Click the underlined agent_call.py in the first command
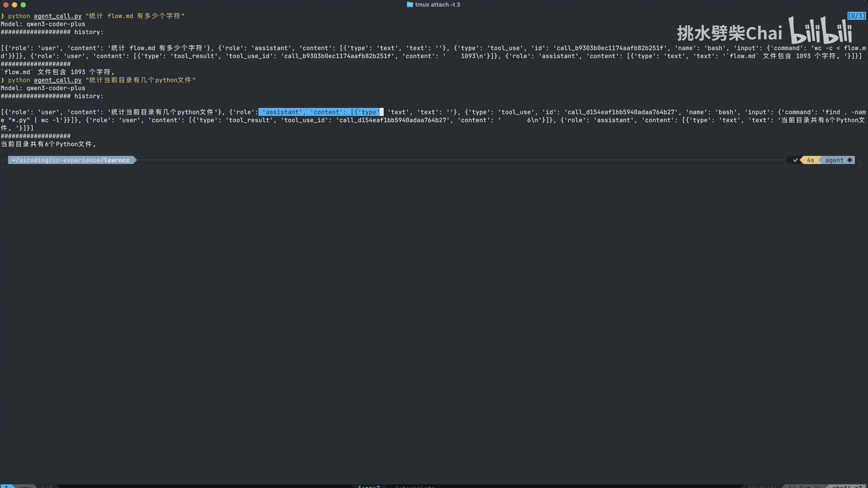This screenshot has height=488, width=868. (x=57, y=16)
